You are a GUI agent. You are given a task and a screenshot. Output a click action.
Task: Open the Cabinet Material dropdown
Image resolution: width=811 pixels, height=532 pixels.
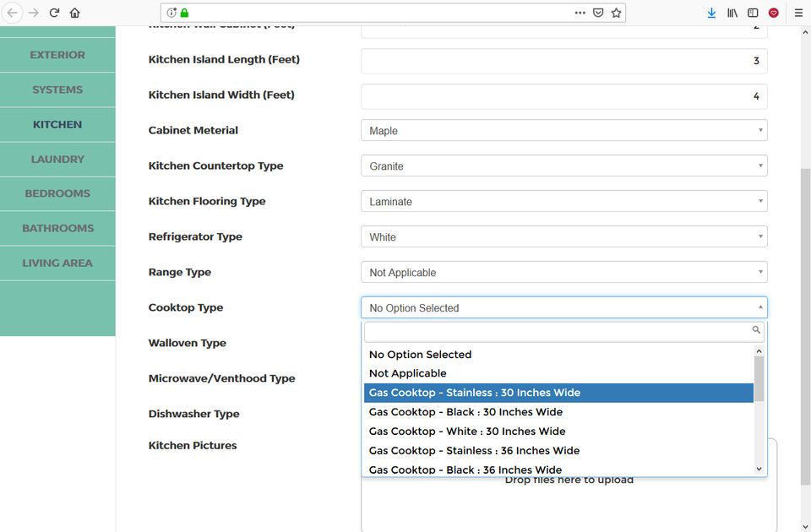coord(563,131)
